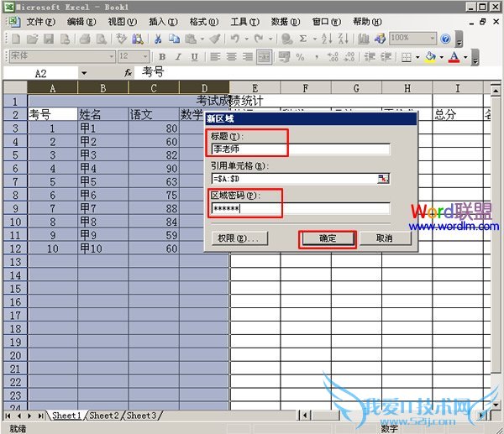Click the 引用单元格 reference field
Viewport: 504px width, 434px height.
pyautogui.click(x=295, y=179)
